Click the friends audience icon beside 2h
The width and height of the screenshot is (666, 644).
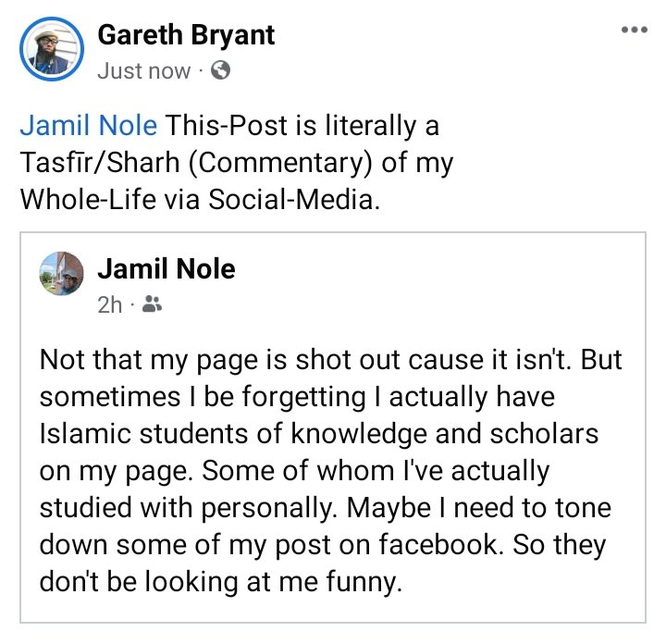(153, 304)
